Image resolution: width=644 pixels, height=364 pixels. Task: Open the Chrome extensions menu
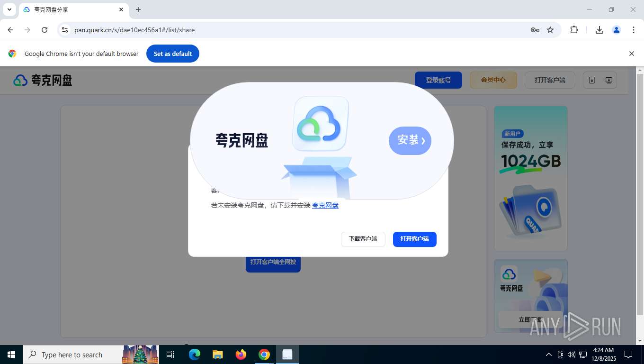[574, 30]
